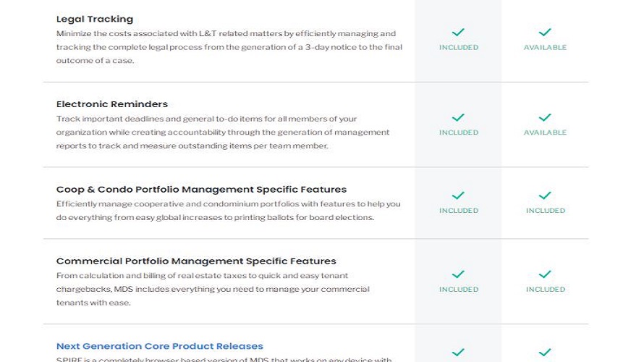Image resolution: width=644 pixels, height=362 pixels.
Task: Click AVAILABLE label in Legal Tracking row
Action: (545, 47)
